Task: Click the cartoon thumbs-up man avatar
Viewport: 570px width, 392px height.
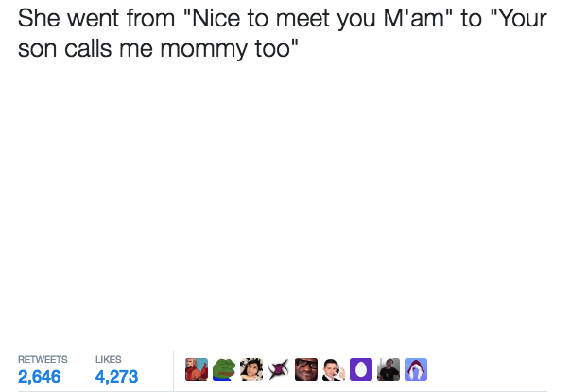Action: click(197, 369)
